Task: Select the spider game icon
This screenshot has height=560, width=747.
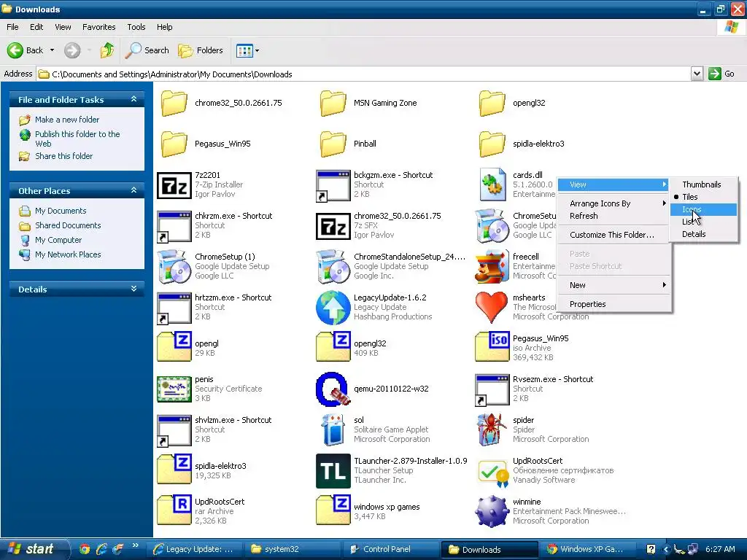Action: click(492, 430)
